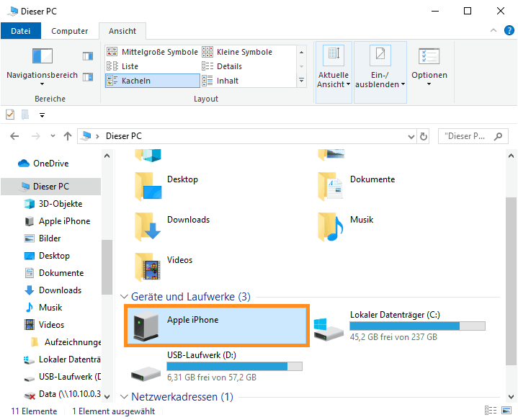
Task: Open the quick access toolbar customize dropdown
Action: tap(42, 115)
